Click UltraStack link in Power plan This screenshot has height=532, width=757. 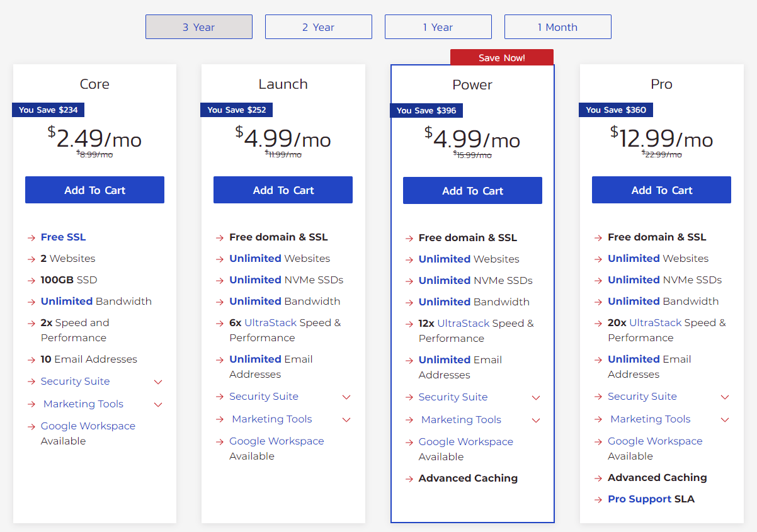coord(464,323)
